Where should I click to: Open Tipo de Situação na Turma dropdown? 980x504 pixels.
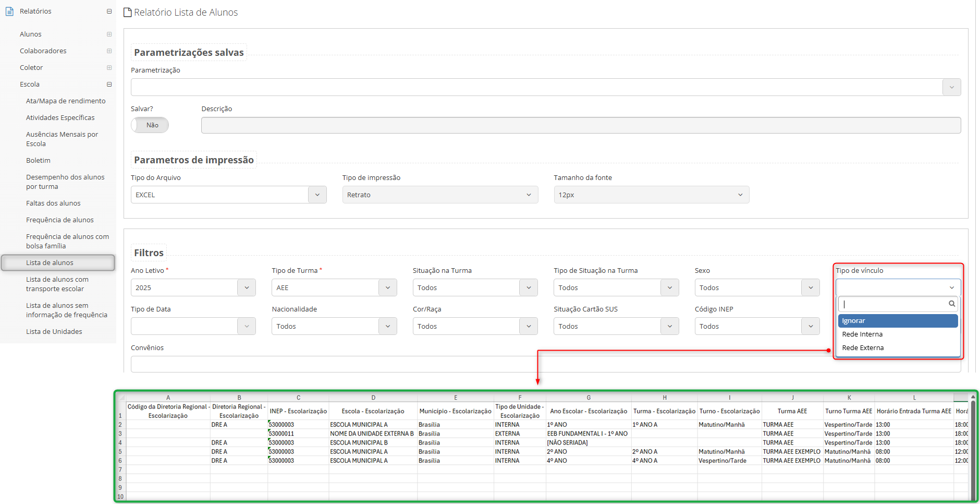pyautogui.click(x=616, y=287)
